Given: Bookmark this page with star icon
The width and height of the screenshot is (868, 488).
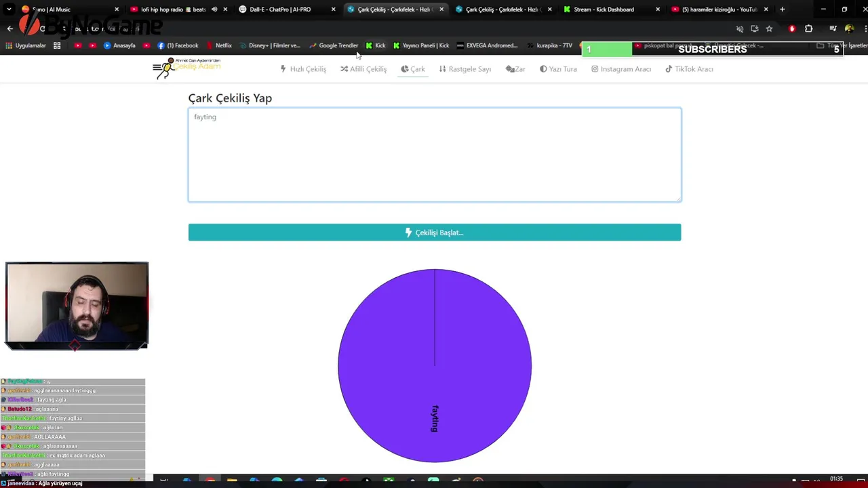Looking at the screenshot, I should 769,28.
